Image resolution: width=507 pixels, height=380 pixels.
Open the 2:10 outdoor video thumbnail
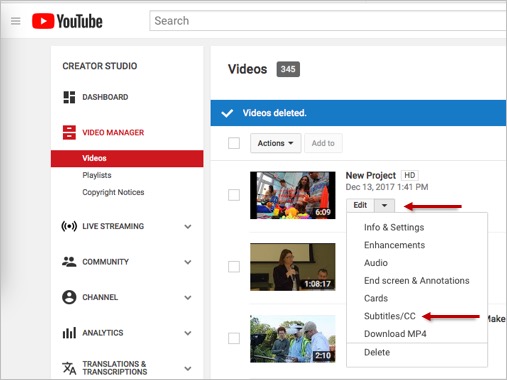(x=293, y=339)
